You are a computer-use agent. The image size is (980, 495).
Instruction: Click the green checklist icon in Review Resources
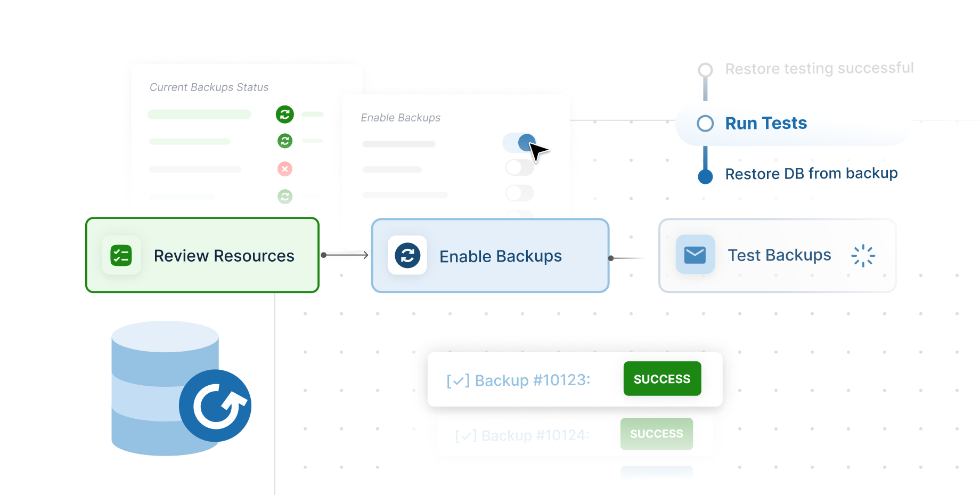click(121, 255)
